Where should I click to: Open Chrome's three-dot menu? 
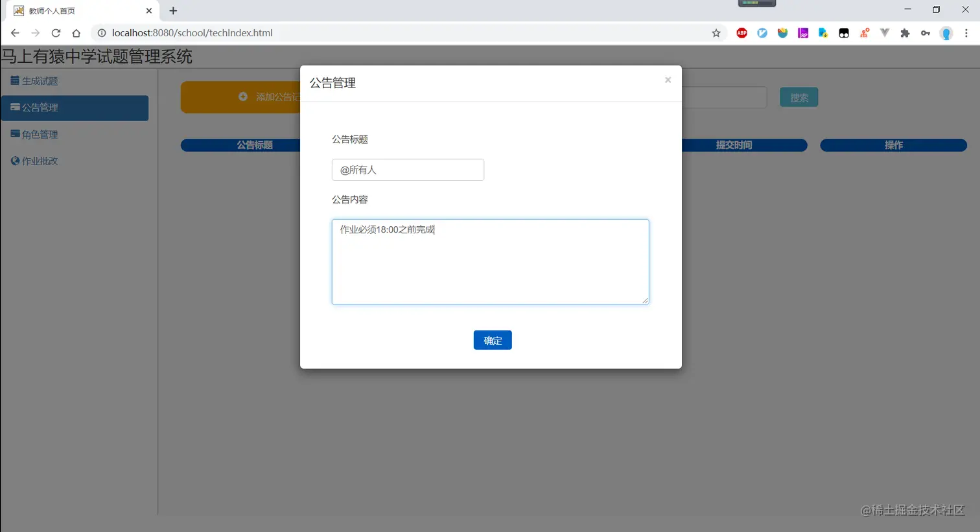pyautogui.click(x=966, y=33)
